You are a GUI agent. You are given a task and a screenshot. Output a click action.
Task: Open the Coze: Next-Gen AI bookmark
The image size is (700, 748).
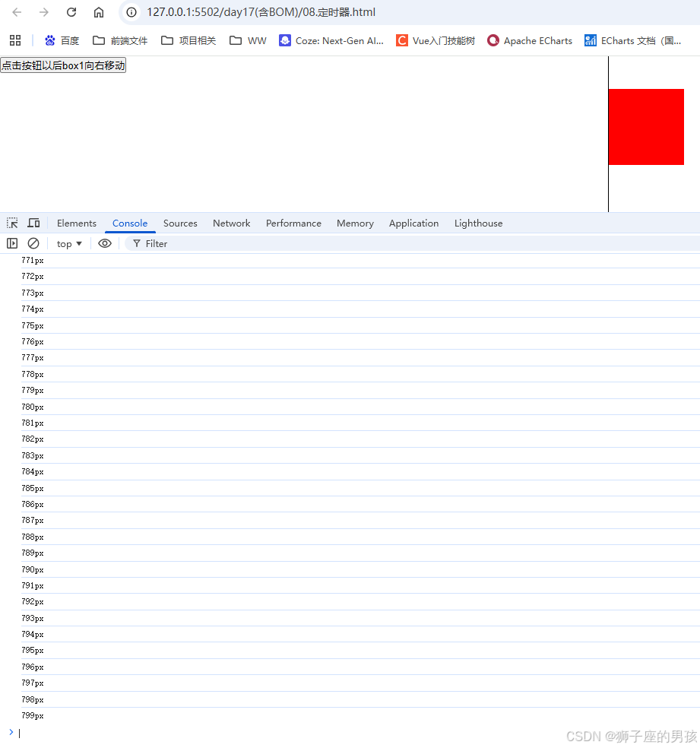(x=331, y=40)
